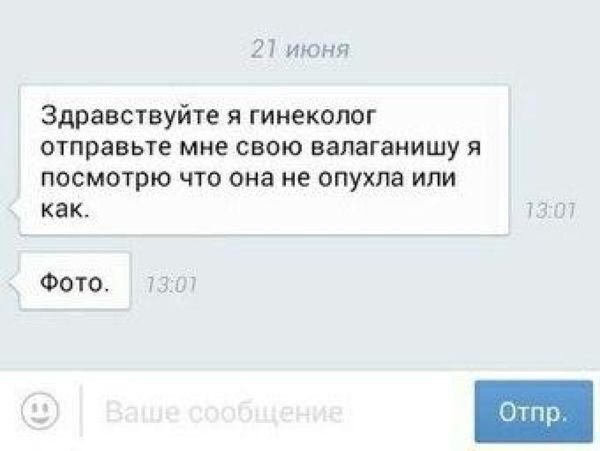
Task: Open the smiley emoji picker
Action: 40,412
